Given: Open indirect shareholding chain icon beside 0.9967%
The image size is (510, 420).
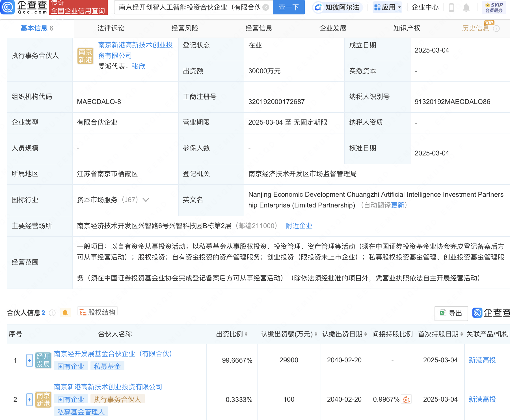Looking at the screenshot, I should (407, 399).
